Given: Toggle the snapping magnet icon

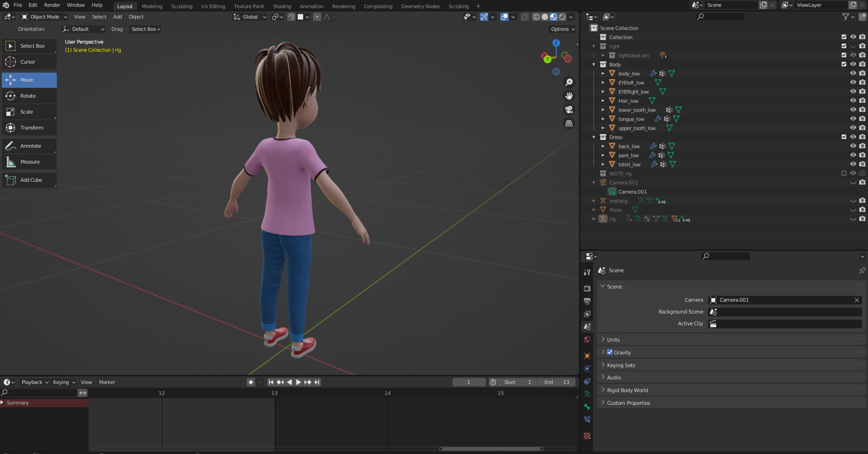Looking at the screenshot, I should tap(291, 17).
